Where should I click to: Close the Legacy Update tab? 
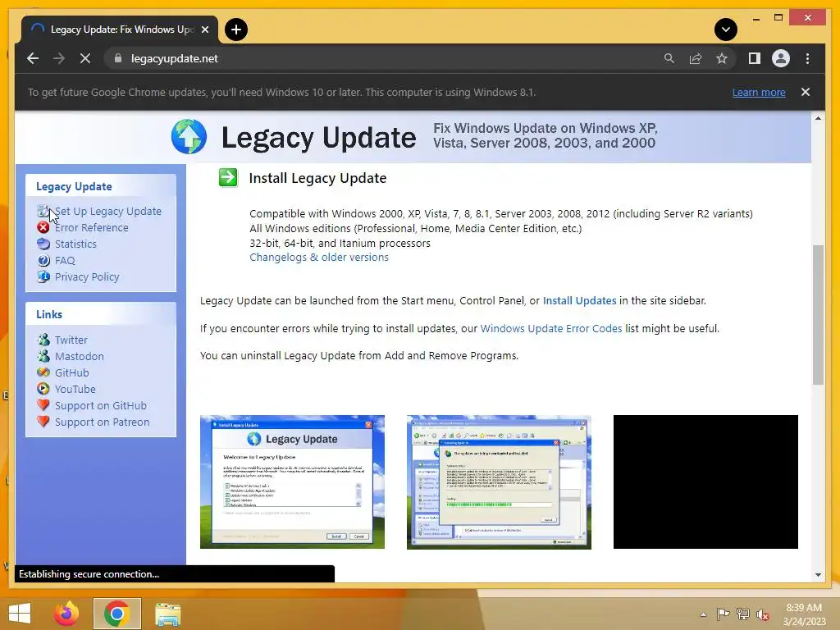tap(204, 30)
